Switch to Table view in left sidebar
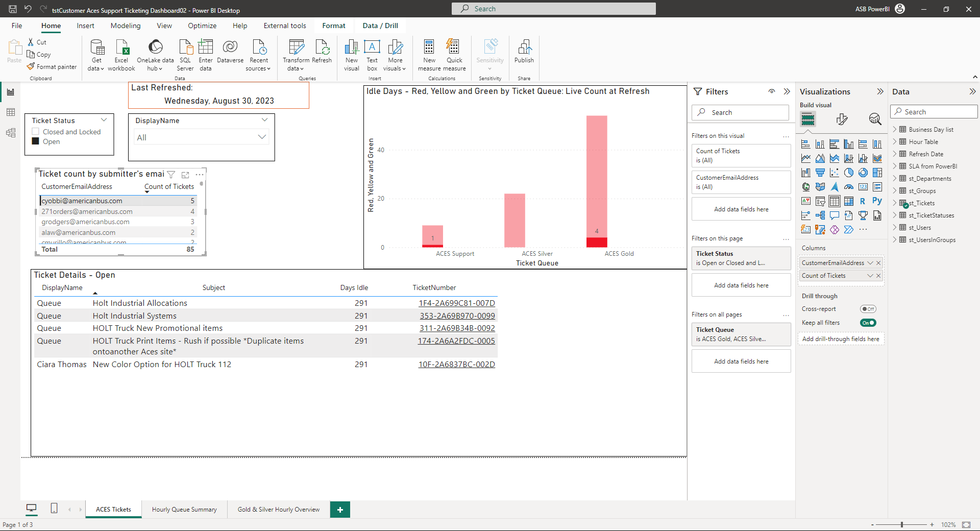The width and height of the screenshot is (980, 531). 11,112
